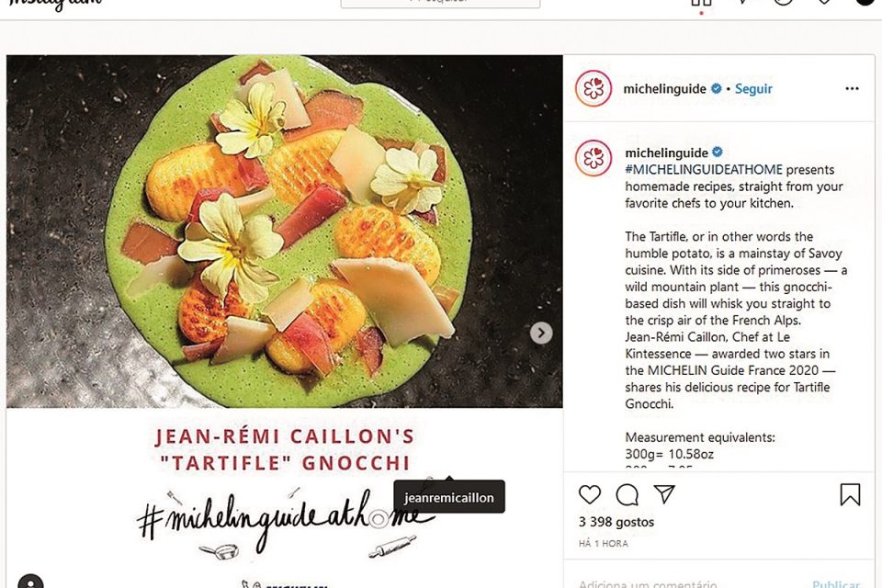Image resolution: width=882 pixels, height=588 pixels.
Task: Click the HÁ 1 HORA timestamp
Action: pos(603,544)
